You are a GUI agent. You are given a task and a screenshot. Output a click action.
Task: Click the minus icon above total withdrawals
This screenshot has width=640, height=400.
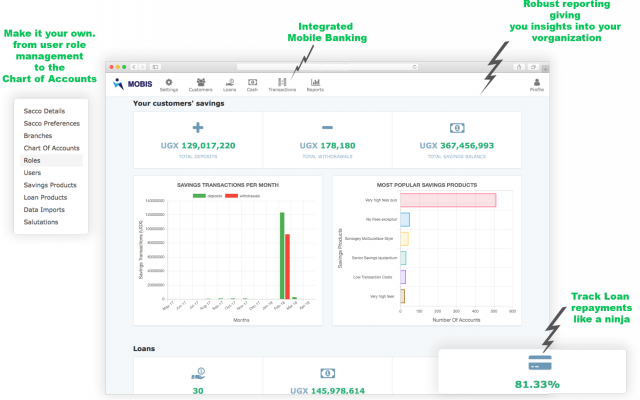[327, 127]
